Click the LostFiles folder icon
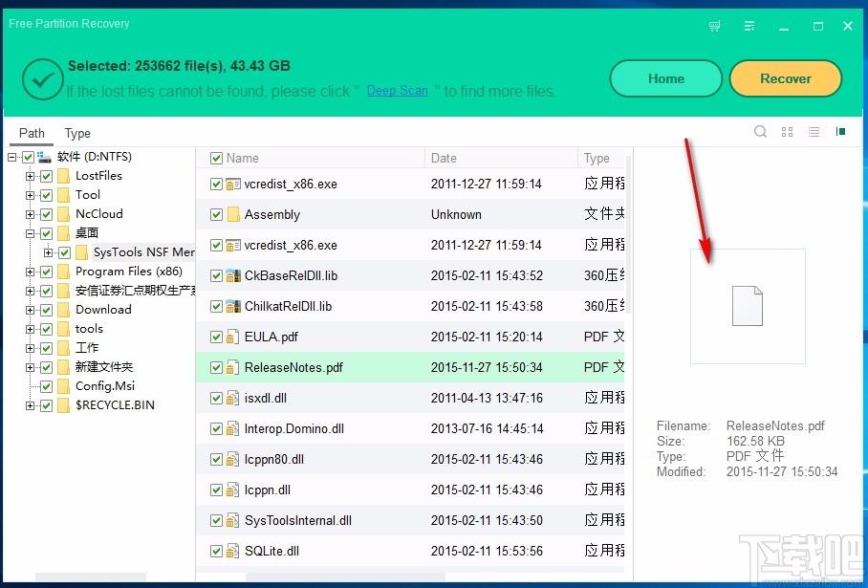 coord(64,176)
